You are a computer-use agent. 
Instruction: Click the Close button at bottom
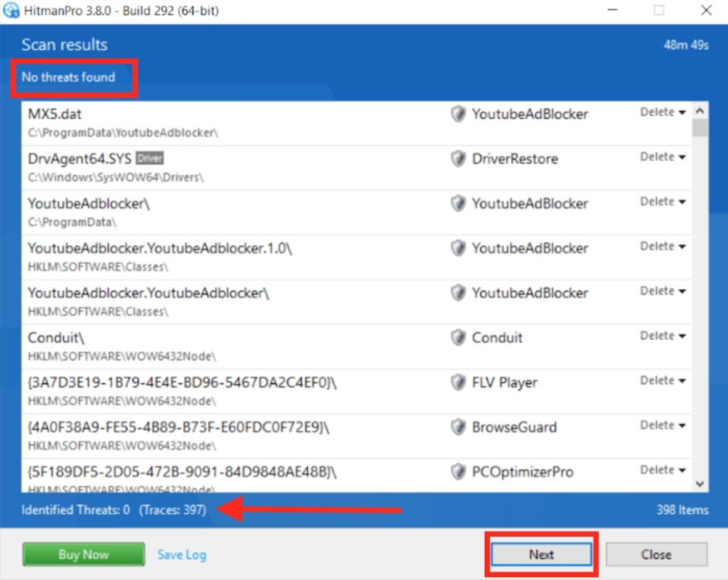pyautogui.click(x=656, y=554)
